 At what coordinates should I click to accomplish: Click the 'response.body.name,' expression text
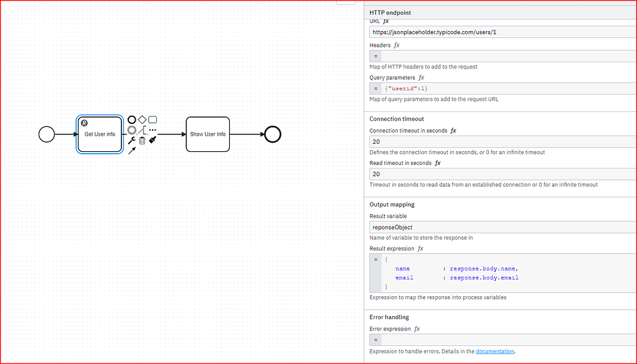[484, 269]
